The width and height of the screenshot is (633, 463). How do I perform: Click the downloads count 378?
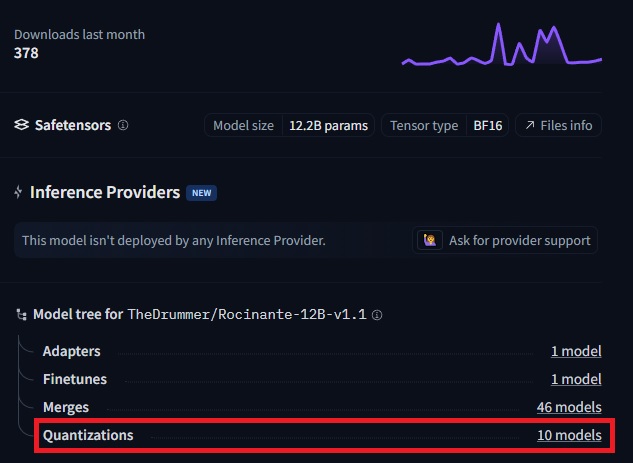26,53
